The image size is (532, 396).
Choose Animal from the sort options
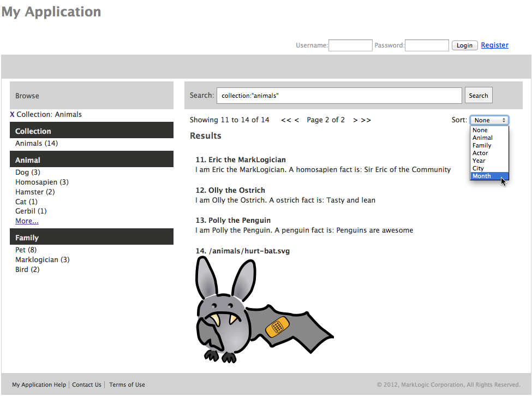click(x=482, y=138)
